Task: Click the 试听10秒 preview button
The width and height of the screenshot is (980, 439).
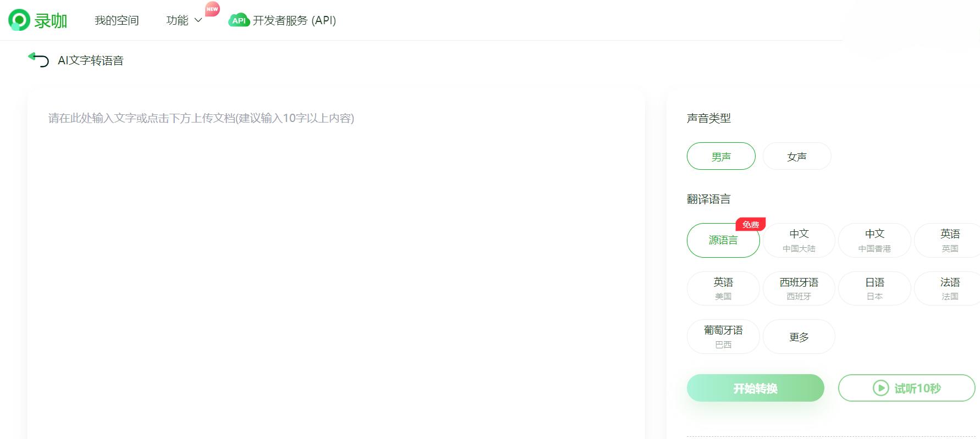Action: [906, 388]
